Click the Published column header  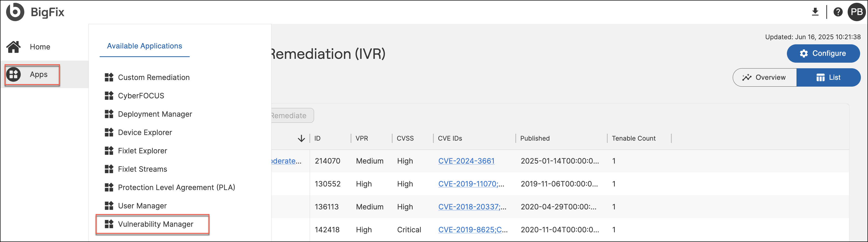(534, 138)
